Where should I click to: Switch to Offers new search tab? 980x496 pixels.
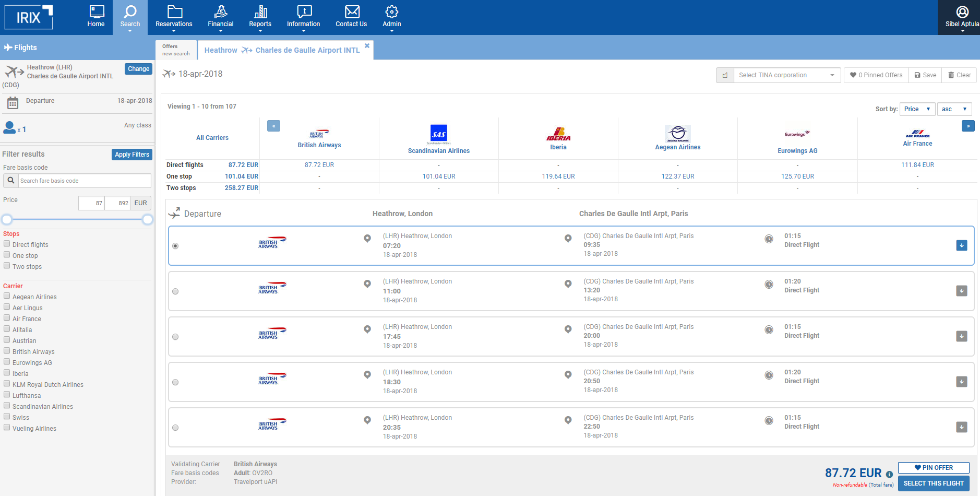(176, 50)
